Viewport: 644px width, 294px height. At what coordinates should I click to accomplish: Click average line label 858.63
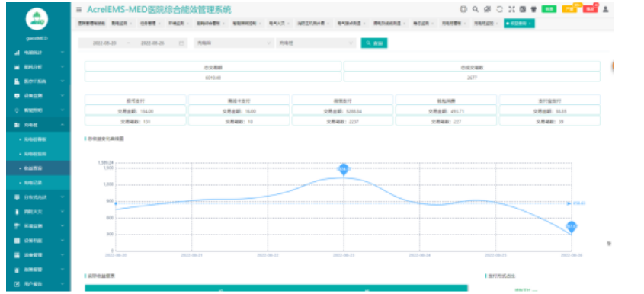point(579,203)
